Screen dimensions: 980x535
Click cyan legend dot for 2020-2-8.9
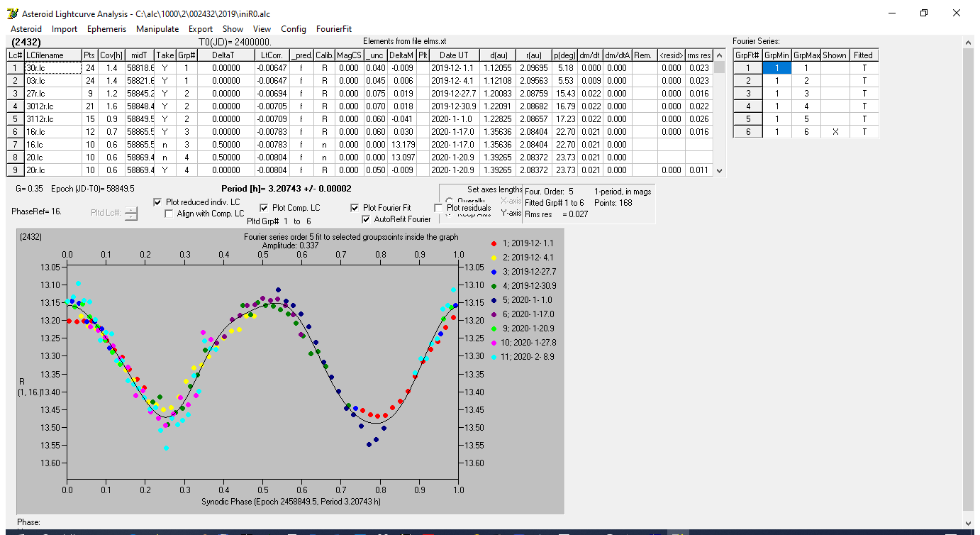494,357
